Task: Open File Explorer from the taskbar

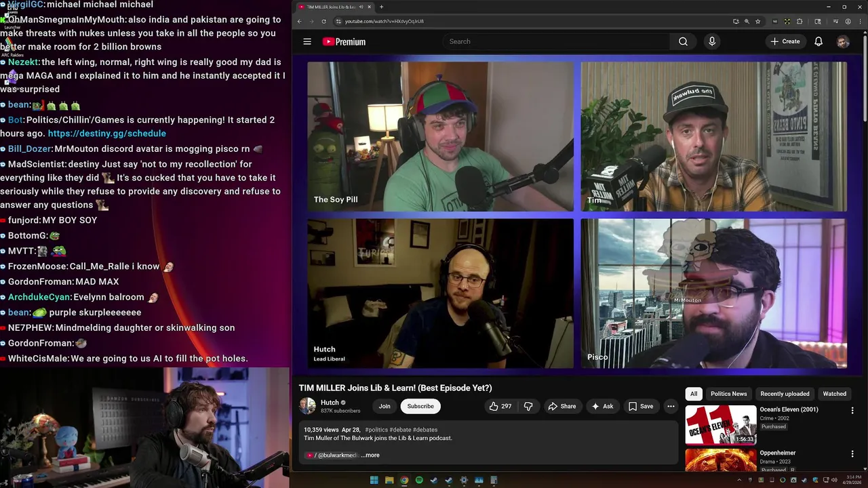Action: [x=389, y=481]
